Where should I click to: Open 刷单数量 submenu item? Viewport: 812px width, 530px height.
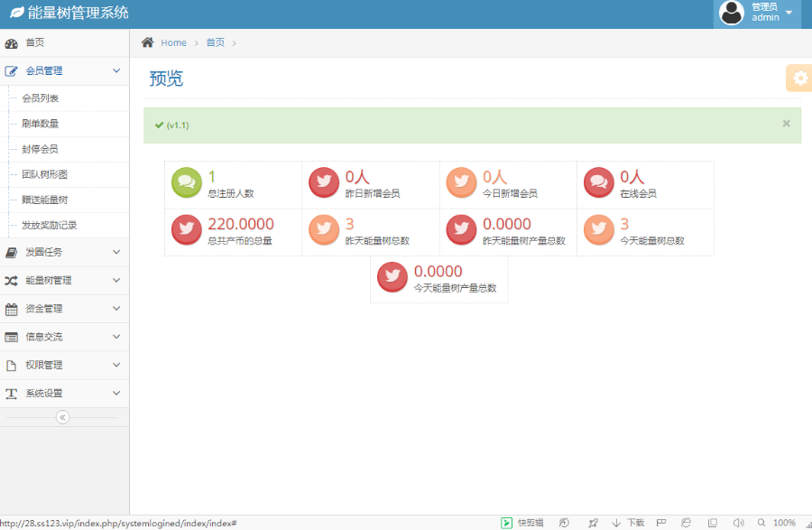pos(41,124)
